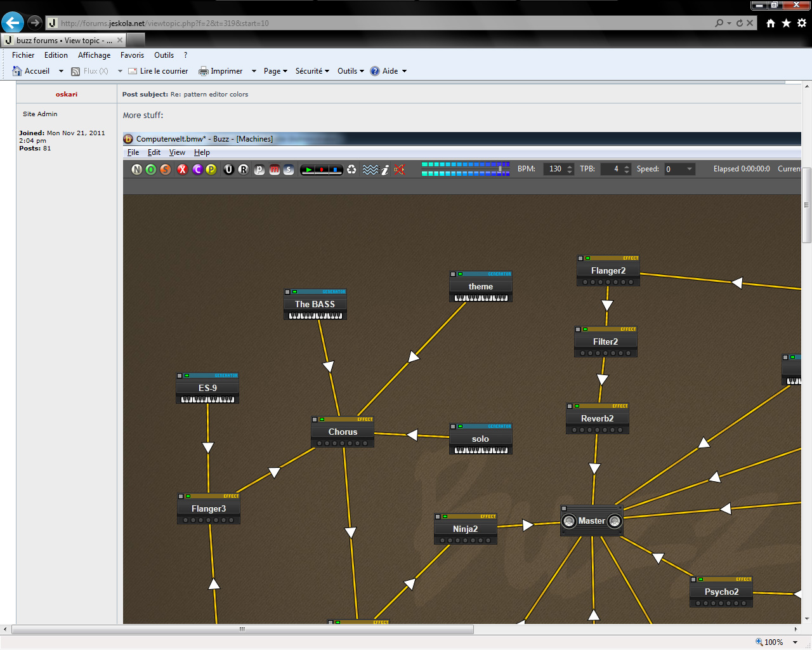Toggle the small square box on Chorus machine

point(315,420)
